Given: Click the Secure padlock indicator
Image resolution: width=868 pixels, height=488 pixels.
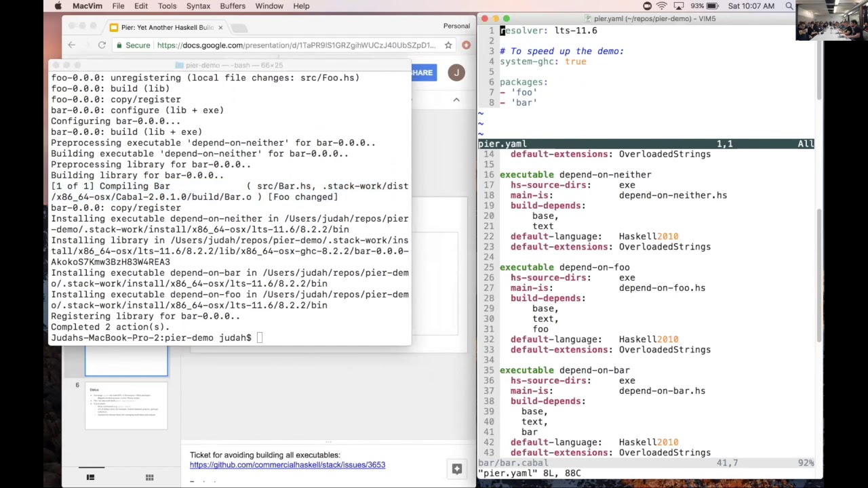Looking at the screenshot, I should point(133,45).
